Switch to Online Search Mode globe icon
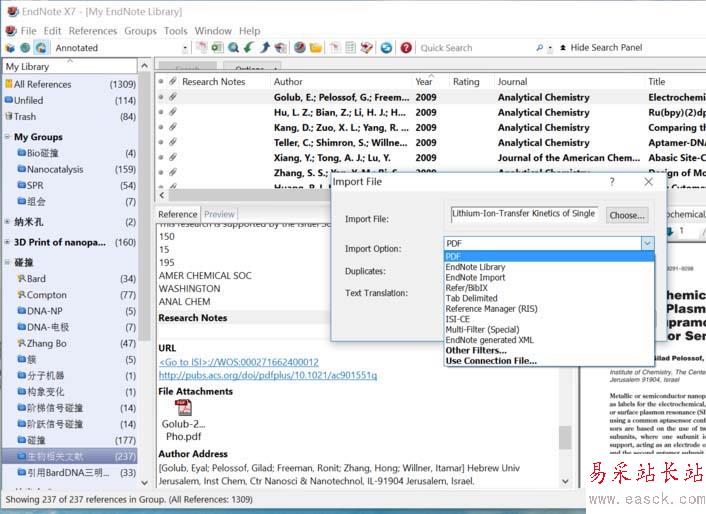The image size is (706, 514). tap(25, 48)
